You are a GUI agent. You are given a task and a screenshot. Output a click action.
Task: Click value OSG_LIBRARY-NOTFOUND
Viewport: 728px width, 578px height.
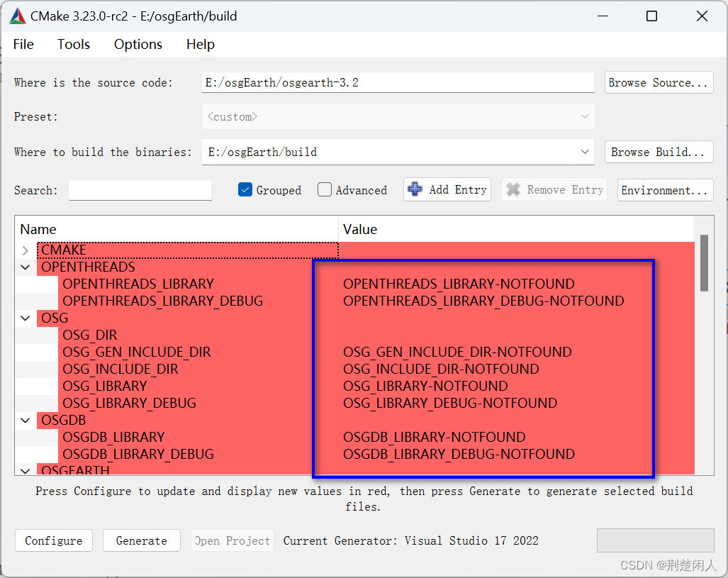tap(425, 386)
